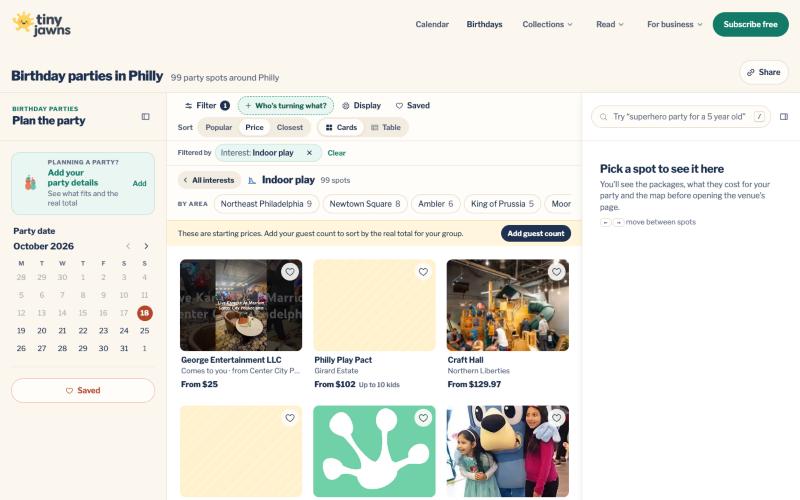800x500 pixels.
Task: Open Saved list in left sidebar
Action: [83, 390]
